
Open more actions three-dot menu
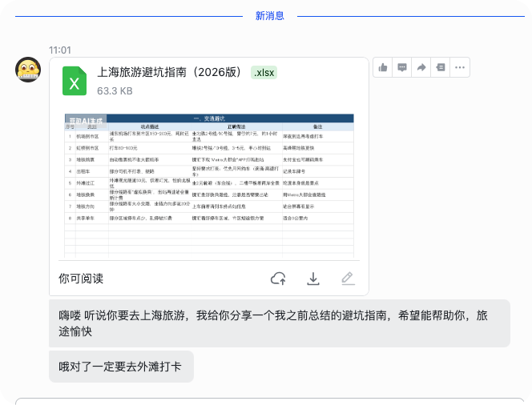coord(460,67)
